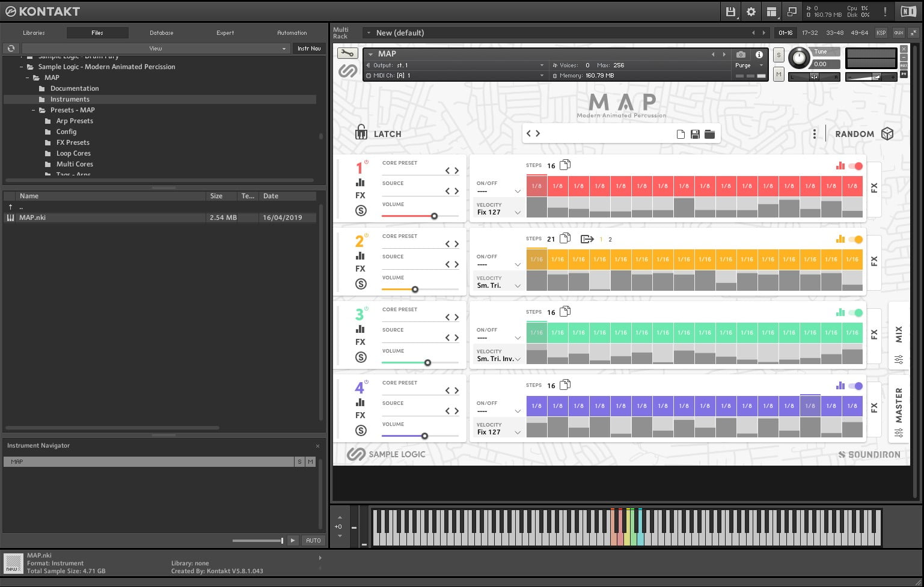Screen dimensions: 924x587
Task: Select next core 1 preset arrow
Action: pyautogui.click(x=457, y=171)
